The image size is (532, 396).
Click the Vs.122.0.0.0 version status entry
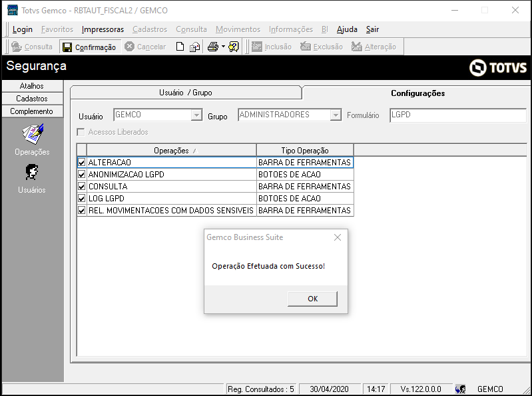[x=421, y=389]
